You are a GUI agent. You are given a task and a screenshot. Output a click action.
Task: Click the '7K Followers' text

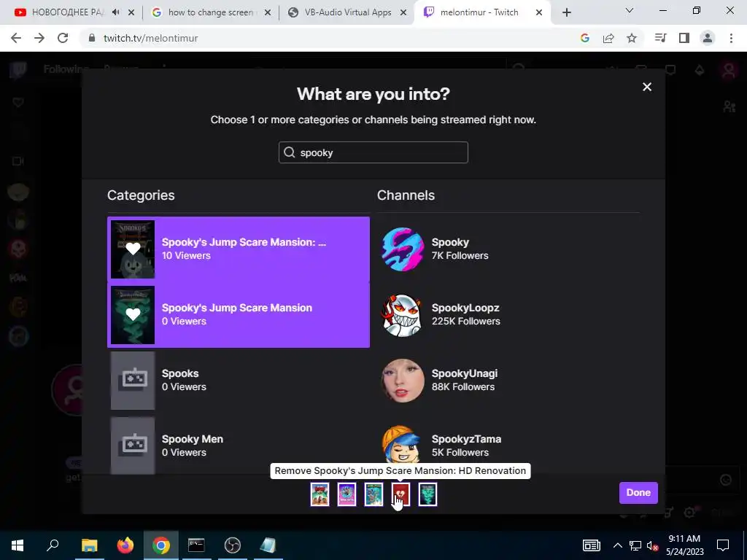tap(460, 256)
